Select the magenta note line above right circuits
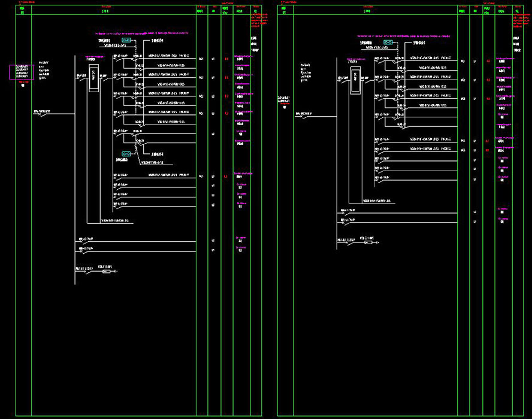 coord(403,36)
